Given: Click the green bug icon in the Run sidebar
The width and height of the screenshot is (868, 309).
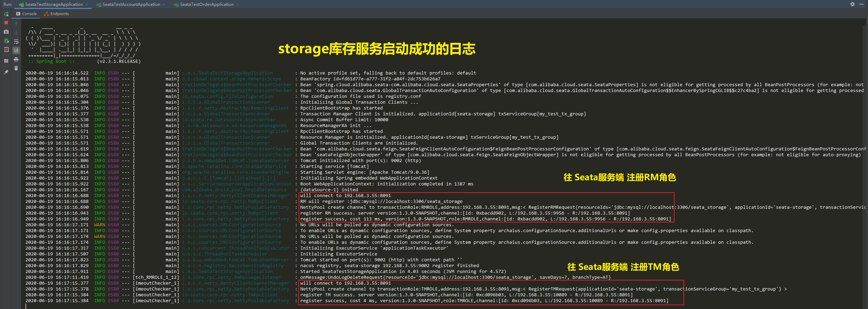Looking at the screenshot, I should click(6, 41).
